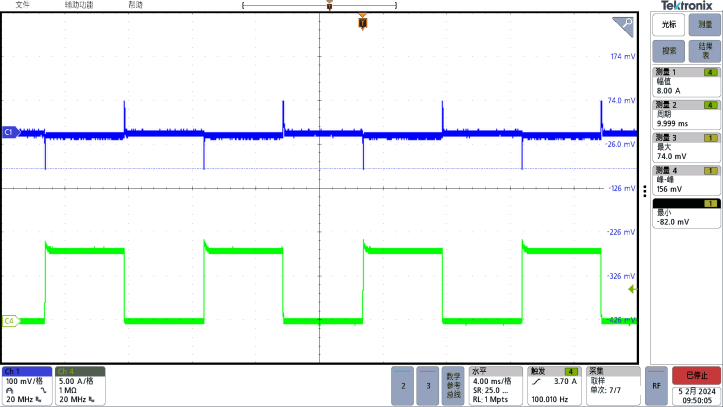Open the Ch 4 channel settings badge
The width and height of the screenshot is (723, 407).
tap(80, 385)
